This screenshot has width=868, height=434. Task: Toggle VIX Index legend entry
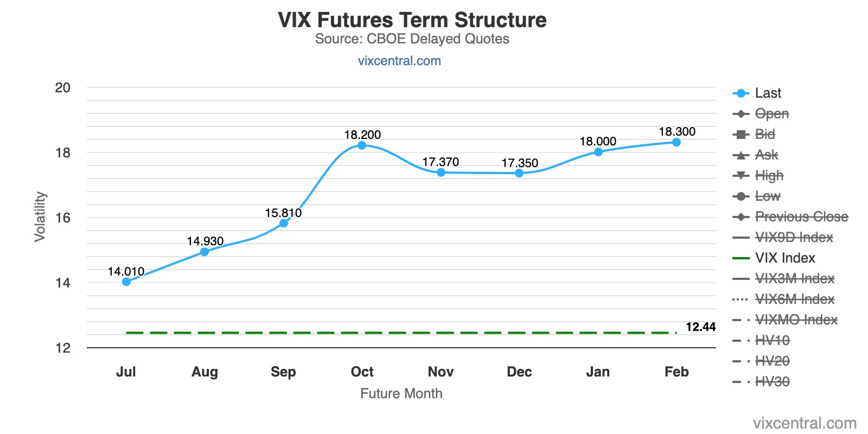pos(784,258)
